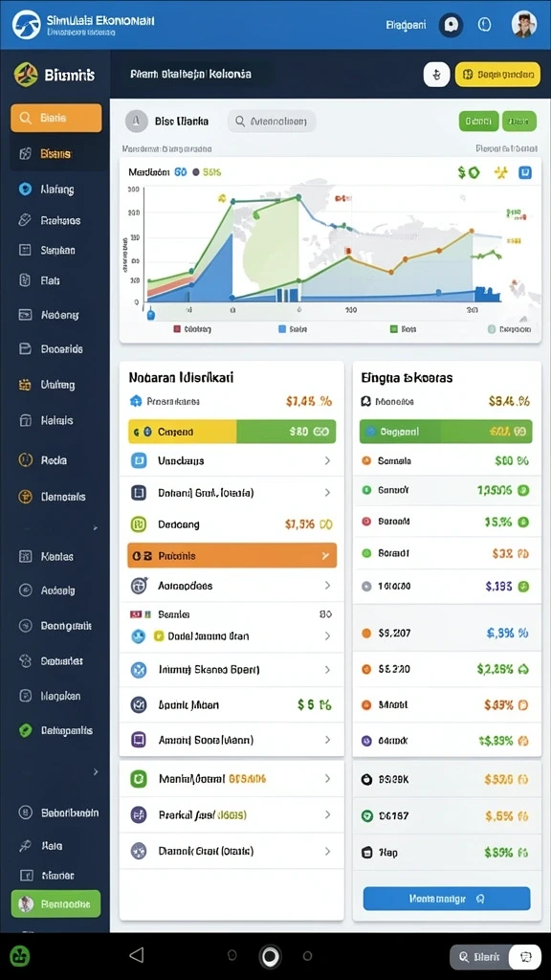The width and height of the screenshot is (551, 980).
Task: Click the profile avatar in top header
Action: (x=523, y=25)
